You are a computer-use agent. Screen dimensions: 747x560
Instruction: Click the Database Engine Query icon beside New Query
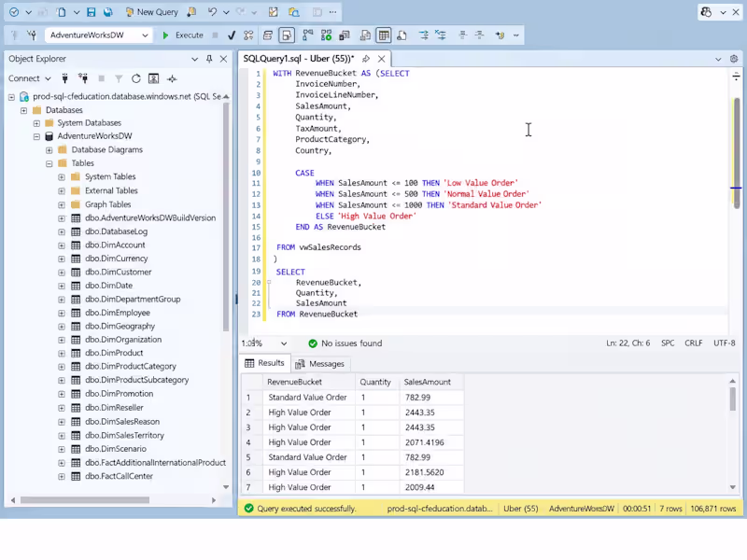[191, 12]
